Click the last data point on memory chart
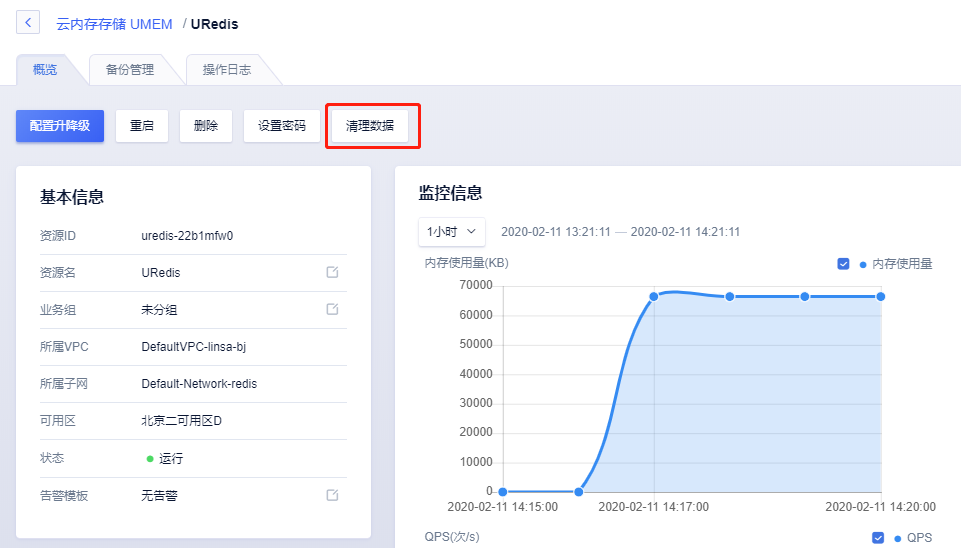Screen dimensions: 961x548 click(x=881, y=296)
